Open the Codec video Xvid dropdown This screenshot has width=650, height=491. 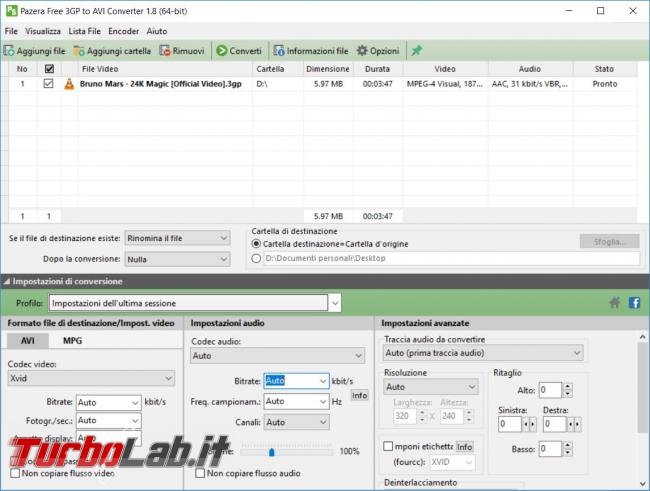[x=91, y=378]
